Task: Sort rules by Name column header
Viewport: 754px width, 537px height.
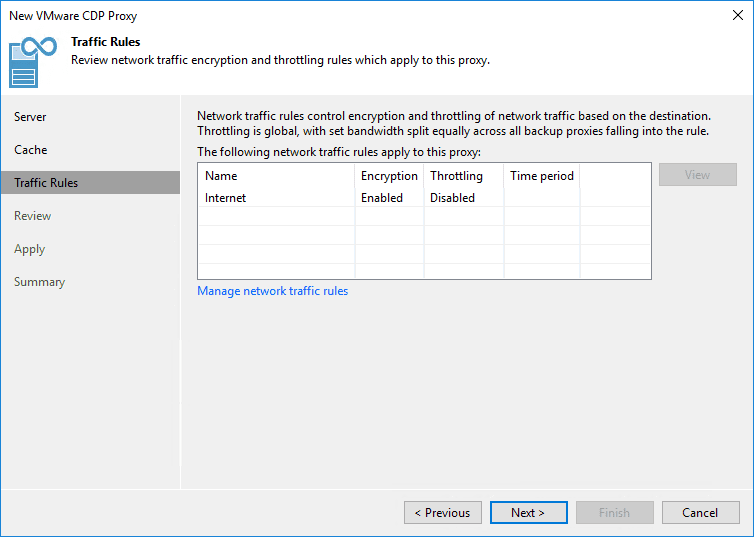Action: (x=221, y=176)
